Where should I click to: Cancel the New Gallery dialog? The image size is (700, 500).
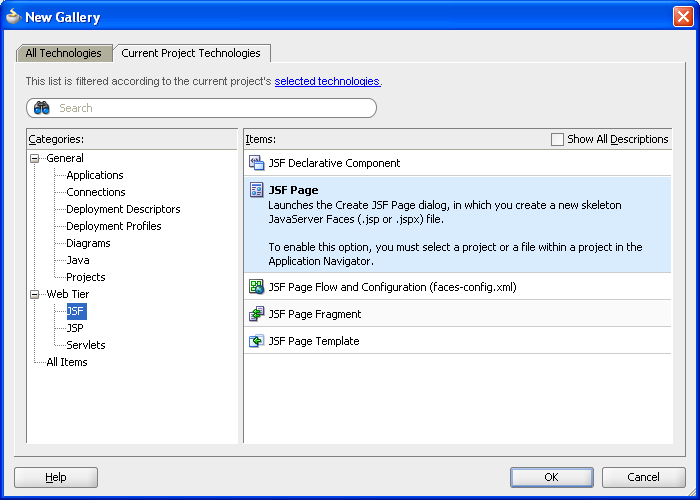coord(643,477)
